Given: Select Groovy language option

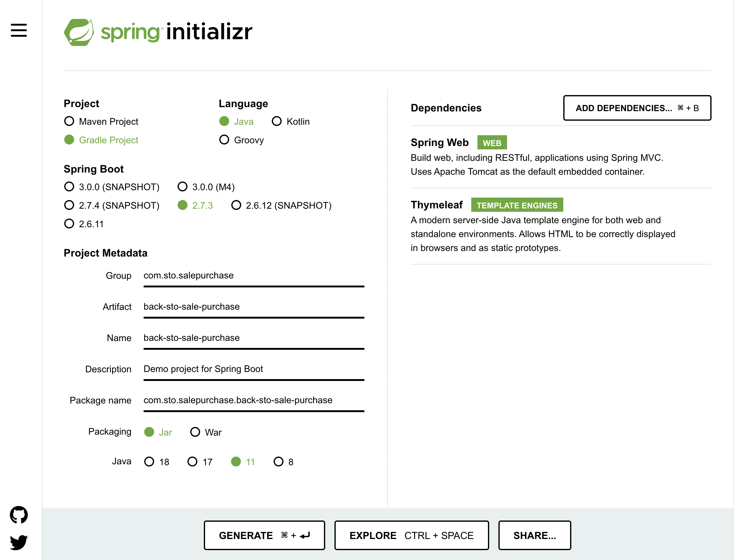Looking at the screenshot, I should (x=224, y=140).
